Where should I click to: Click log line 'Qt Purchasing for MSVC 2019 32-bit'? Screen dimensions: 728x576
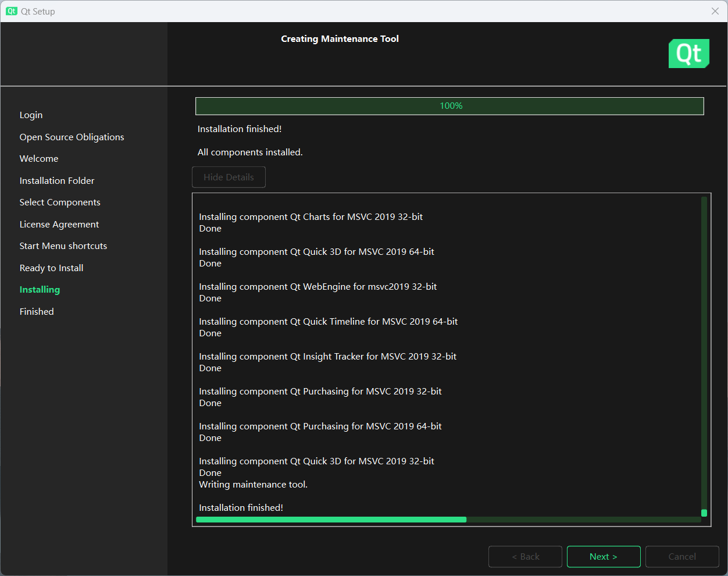tap(320, 392)
